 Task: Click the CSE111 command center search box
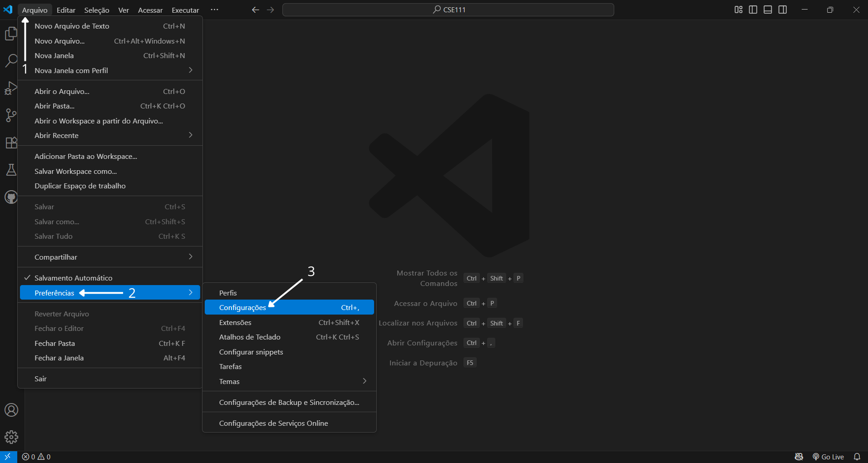[448, 10]
